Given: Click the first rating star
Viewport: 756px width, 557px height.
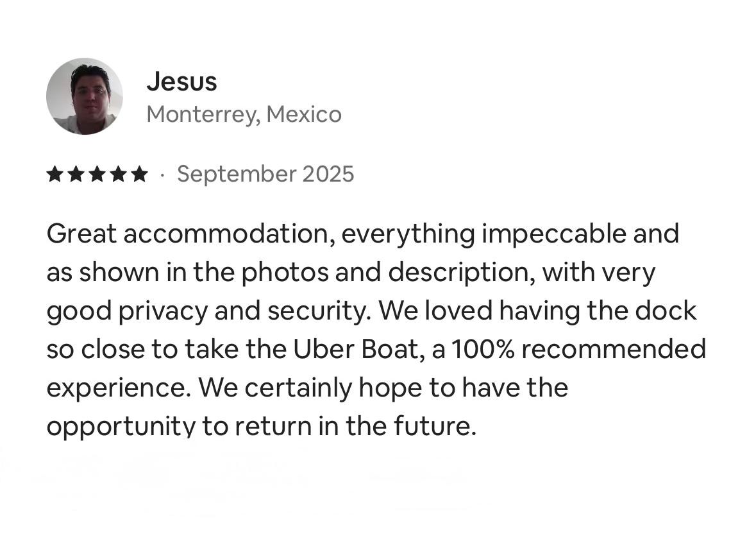Looking at the screenshot, I should pyautogui.click(x=55, y=174).
